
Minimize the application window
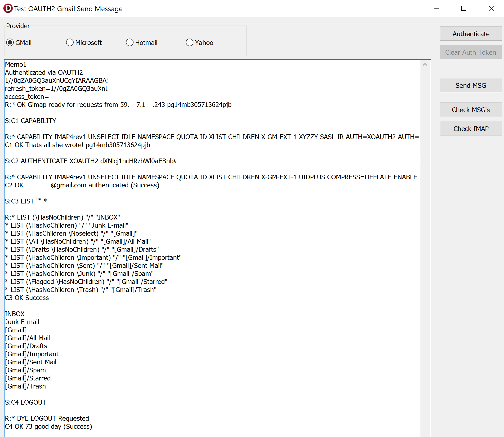pos(437,9)
